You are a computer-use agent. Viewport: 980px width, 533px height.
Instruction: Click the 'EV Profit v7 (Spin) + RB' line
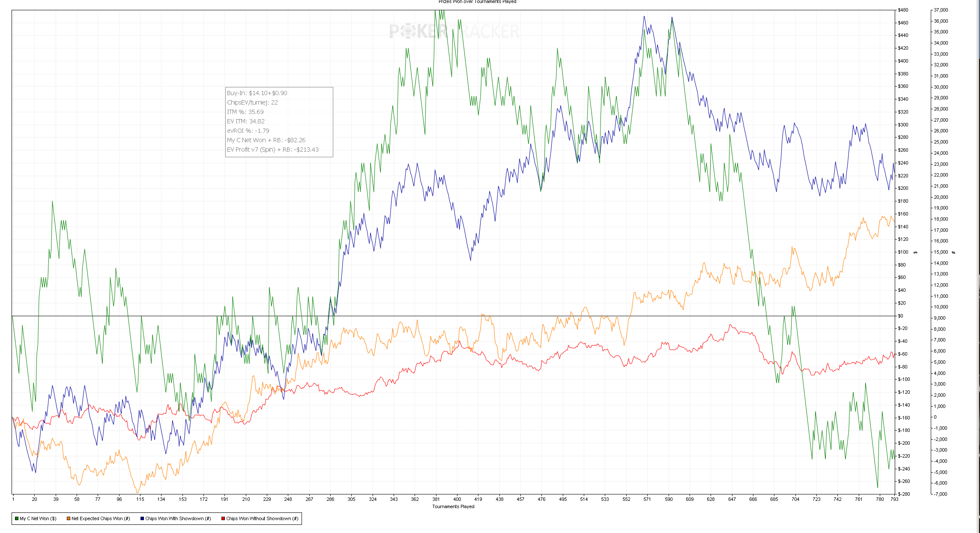point(273,150)
